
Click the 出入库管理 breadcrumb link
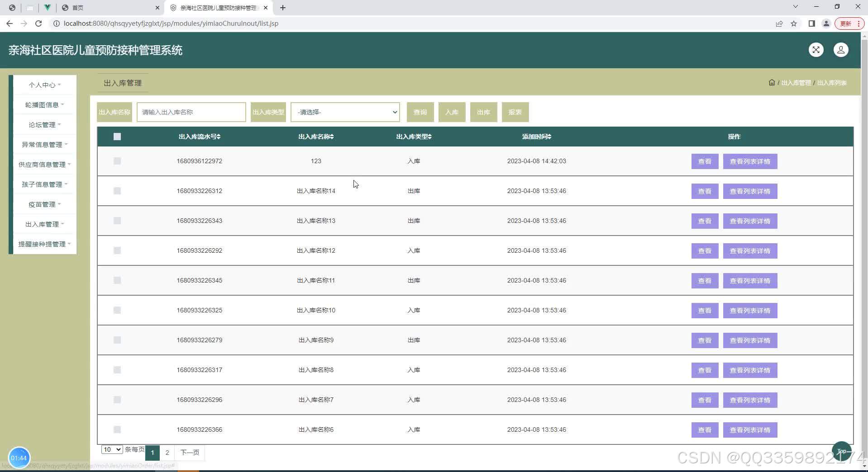tap(796, 83)
